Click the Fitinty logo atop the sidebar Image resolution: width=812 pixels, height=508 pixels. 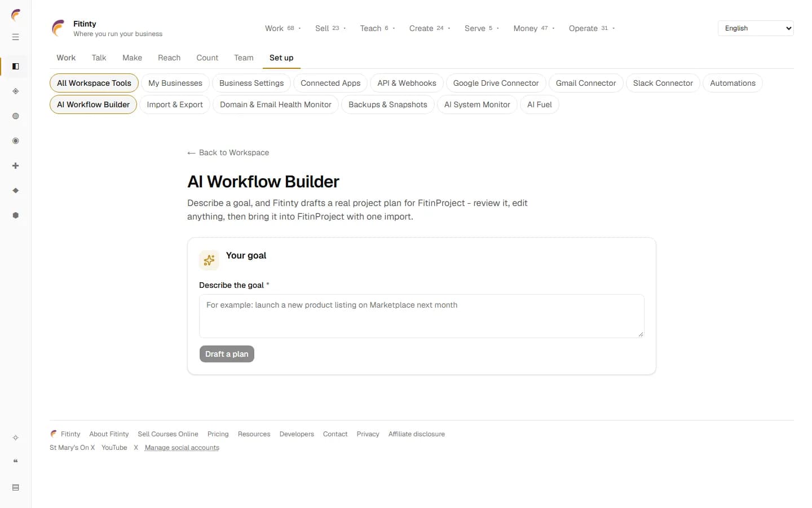[x=16, y=15]
